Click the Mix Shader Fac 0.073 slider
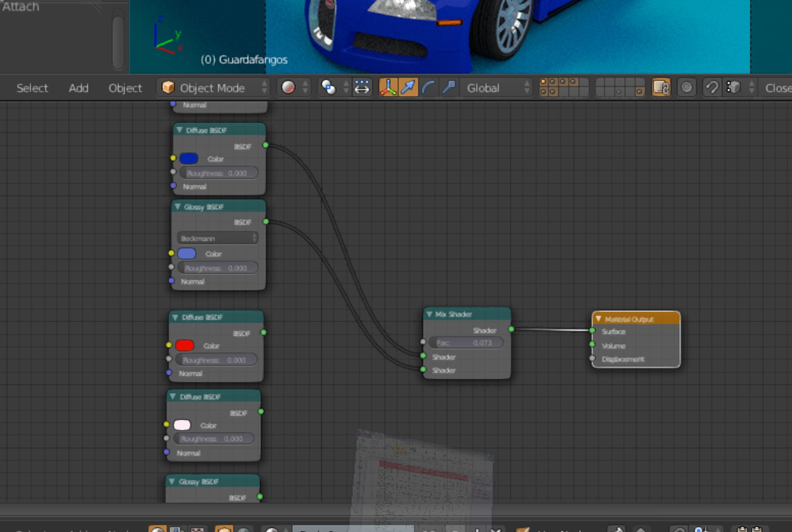Viewport: 792px width, 532px height. (x=466, y=343)
